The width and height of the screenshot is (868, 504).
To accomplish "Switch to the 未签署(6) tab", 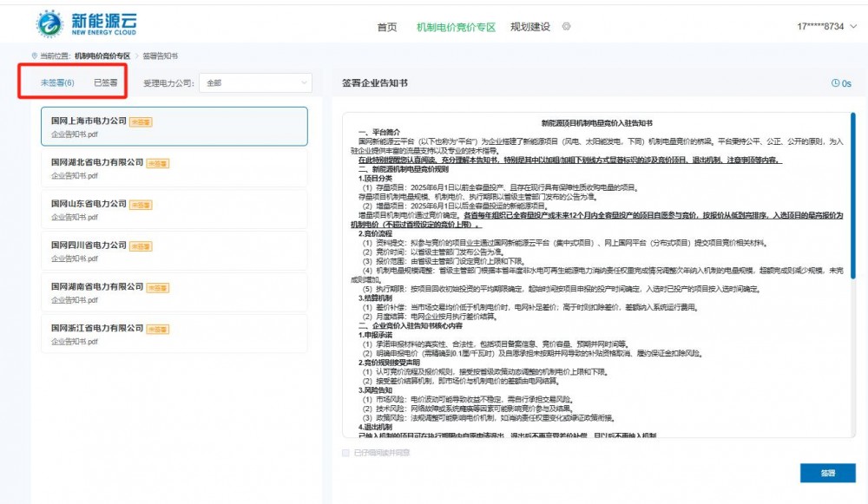I will (x=57, y=83).
